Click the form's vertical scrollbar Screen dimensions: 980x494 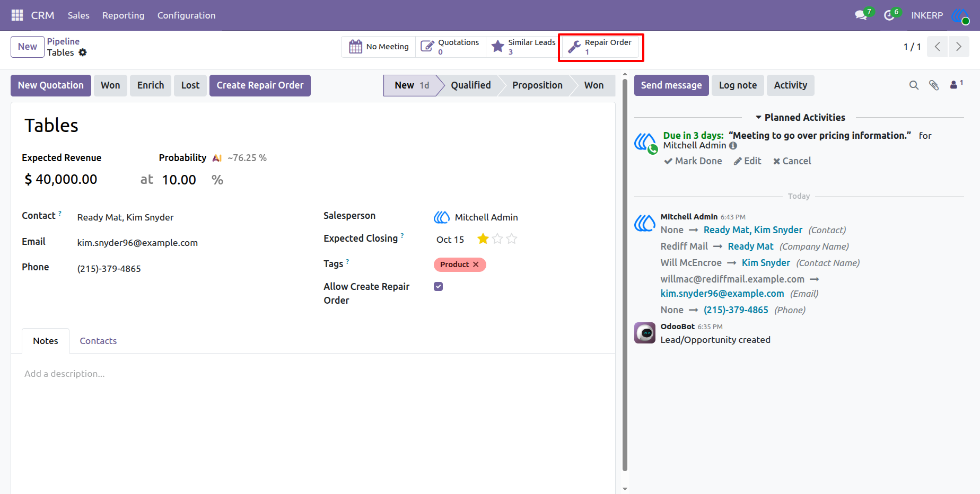625,276
